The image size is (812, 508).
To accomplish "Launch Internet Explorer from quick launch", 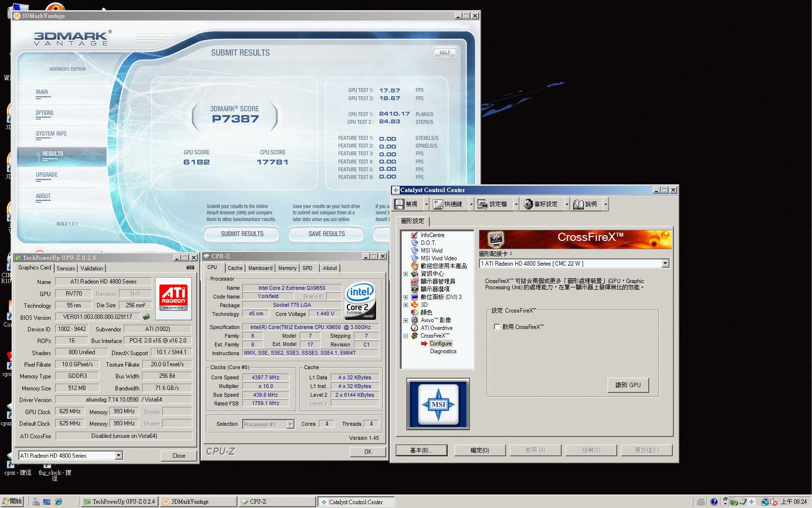I will click(58, 502).
